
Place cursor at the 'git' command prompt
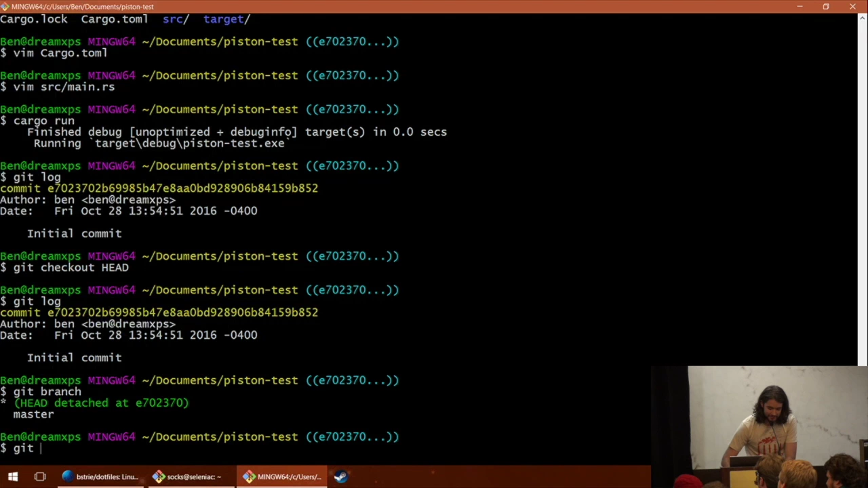click(x=40, y=448)
